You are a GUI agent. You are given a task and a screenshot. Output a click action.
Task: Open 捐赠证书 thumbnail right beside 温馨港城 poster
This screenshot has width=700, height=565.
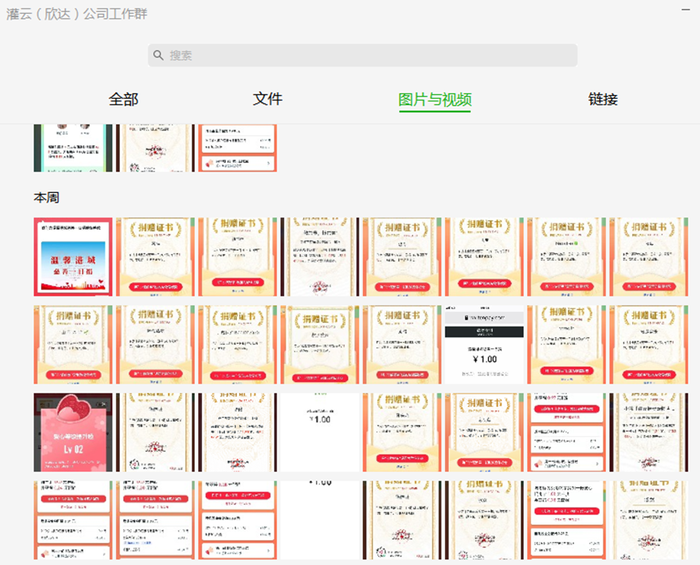pyautogui.click(x=155, y=257)
